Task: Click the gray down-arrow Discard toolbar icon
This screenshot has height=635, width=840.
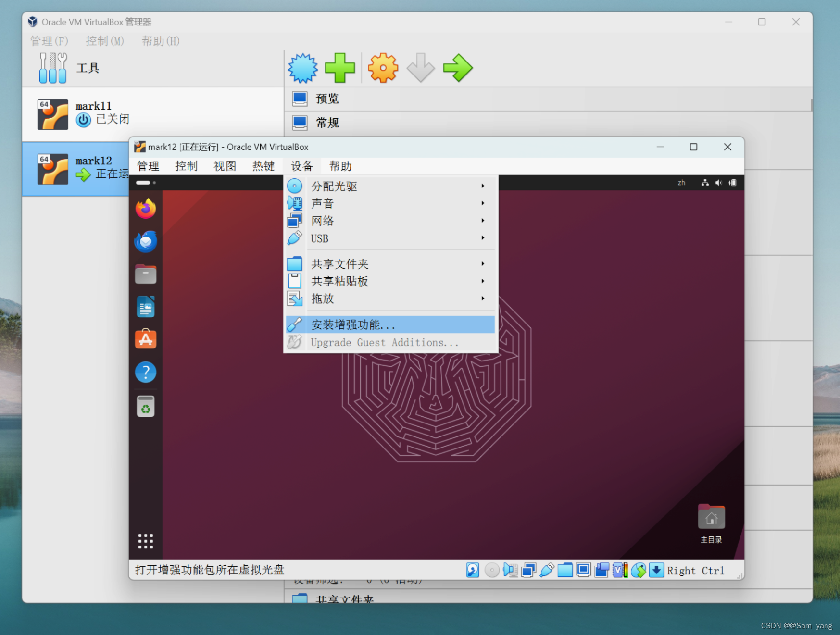Action: 421,68
